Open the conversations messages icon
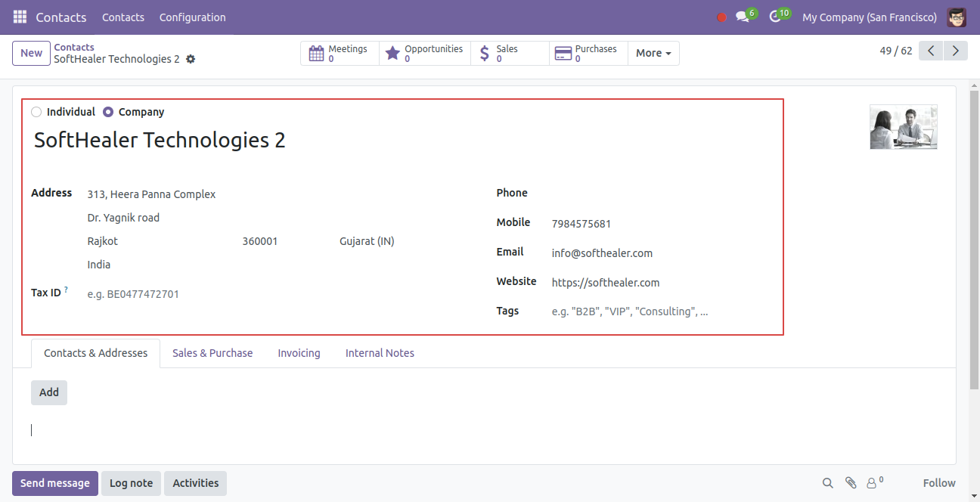Viewport: 980px width, 502px height. [743, 17]
